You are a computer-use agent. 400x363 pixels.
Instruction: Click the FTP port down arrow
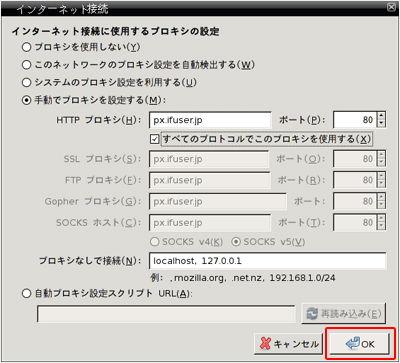coord(382,184)
